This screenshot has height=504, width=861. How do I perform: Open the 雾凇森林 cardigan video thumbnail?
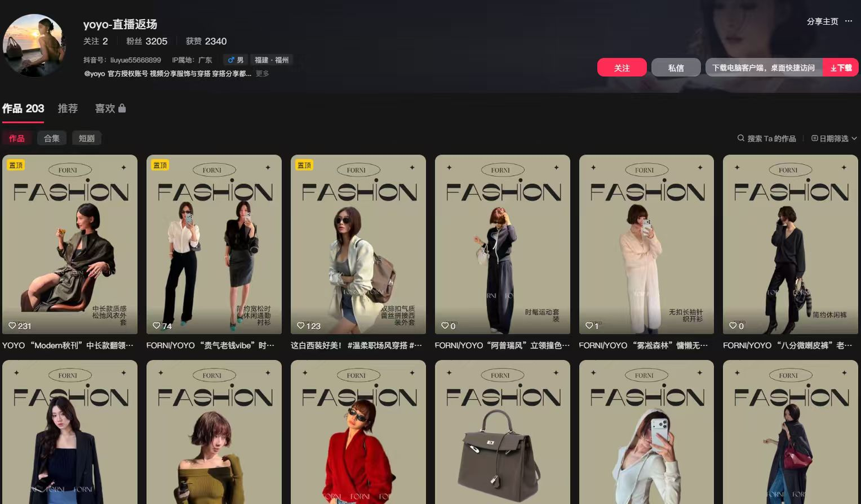click(646, 244)
